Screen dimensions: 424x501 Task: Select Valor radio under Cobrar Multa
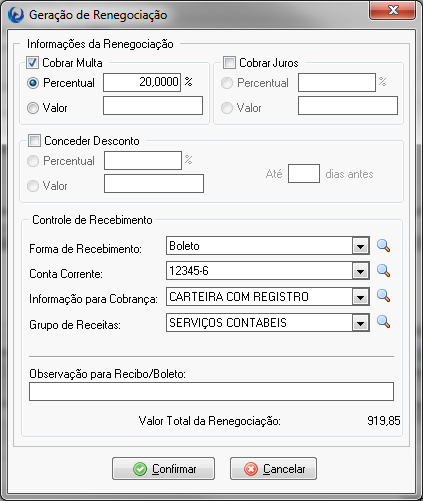tap(33, 108)
